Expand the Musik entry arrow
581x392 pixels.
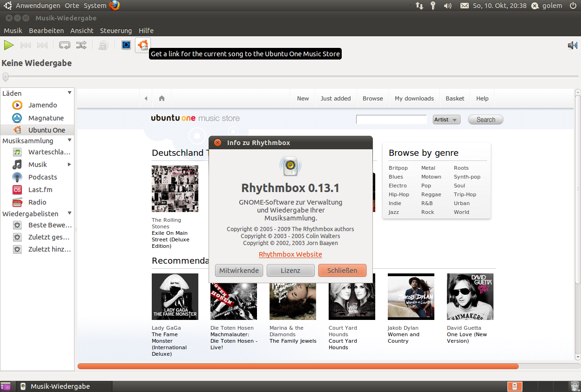(69, 165)
